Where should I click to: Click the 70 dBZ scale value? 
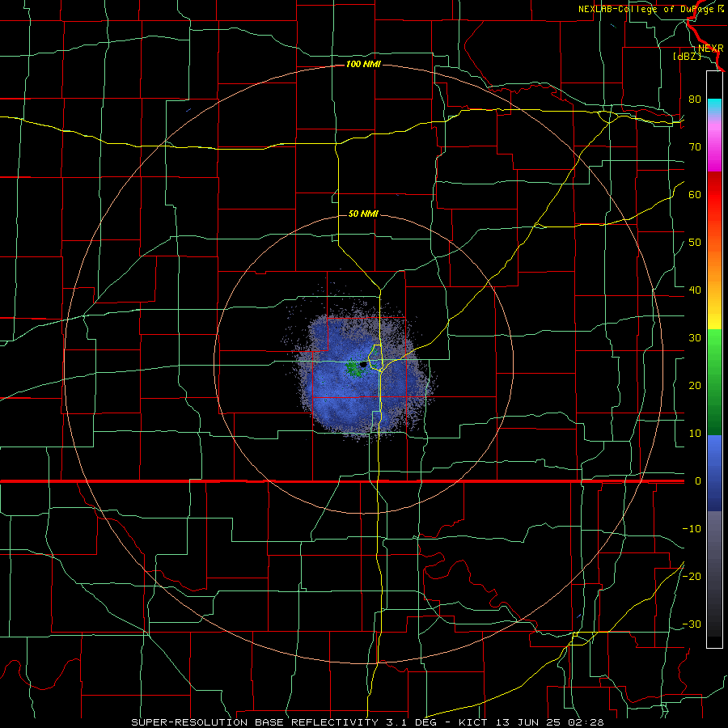coord(695,146)
